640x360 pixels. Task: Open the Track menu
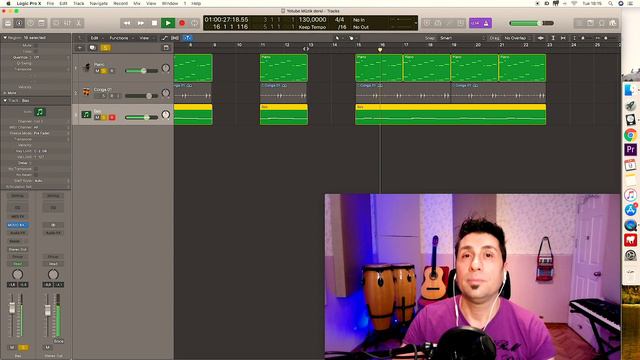tap(79, 3)
